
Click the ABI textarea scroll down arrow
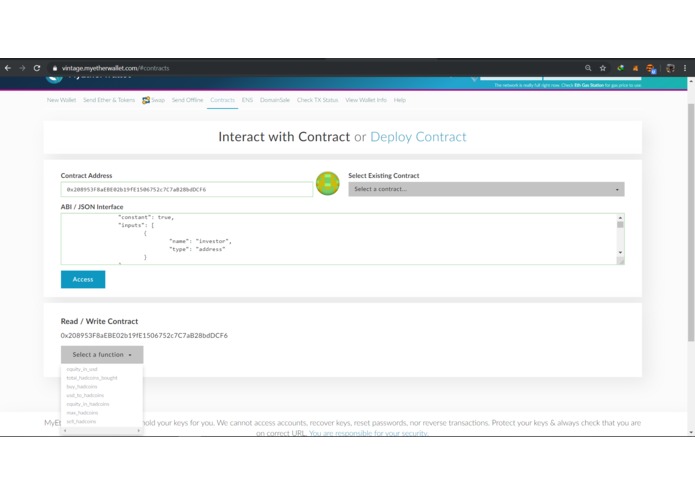[x=621, y=253]
